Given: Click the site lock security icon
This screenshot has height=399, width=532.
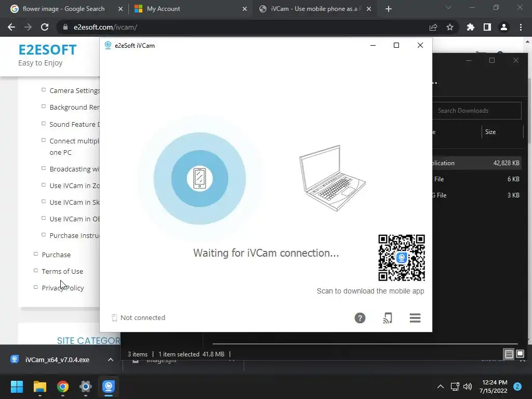Looking at the screenshot, I should point(65,27).
